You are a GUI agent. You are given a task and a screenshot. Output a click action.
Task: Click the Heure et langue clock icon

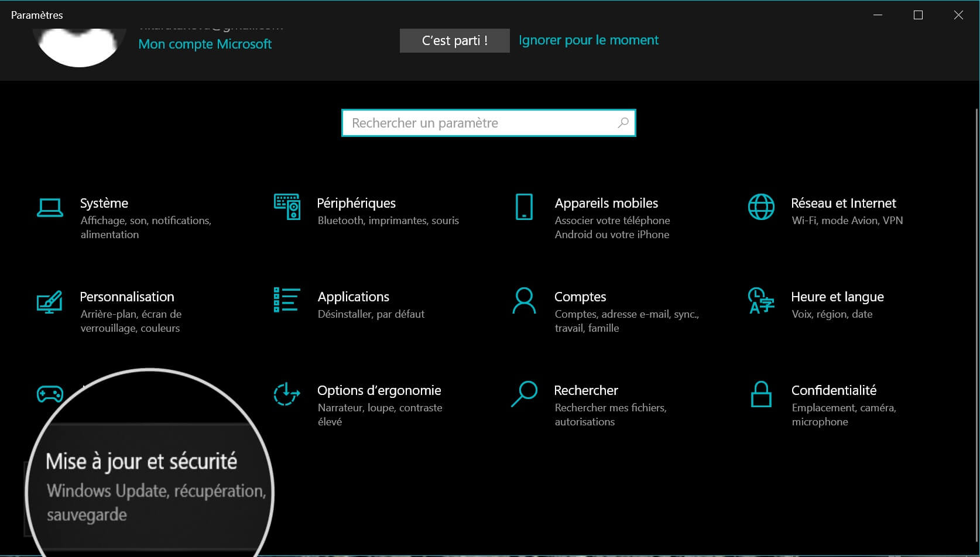(761, 301)
